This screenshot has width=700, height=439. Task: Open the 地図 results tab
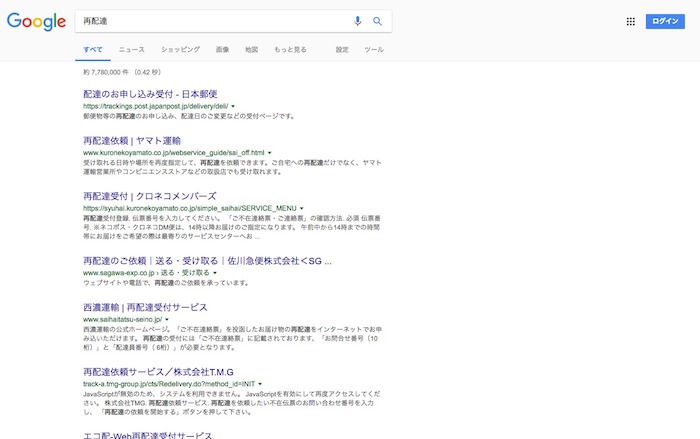pyautogui.click(x=251, y=49)
